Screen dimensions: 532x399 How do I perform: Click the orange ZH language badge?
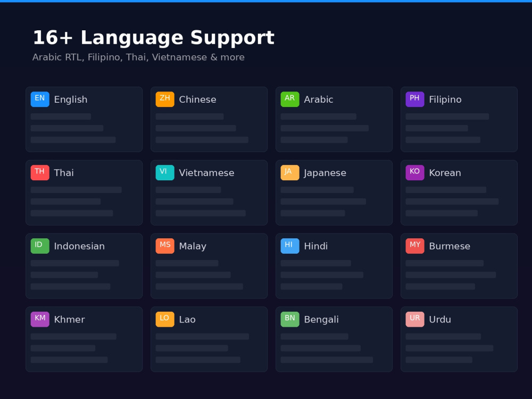pos(165,99)
